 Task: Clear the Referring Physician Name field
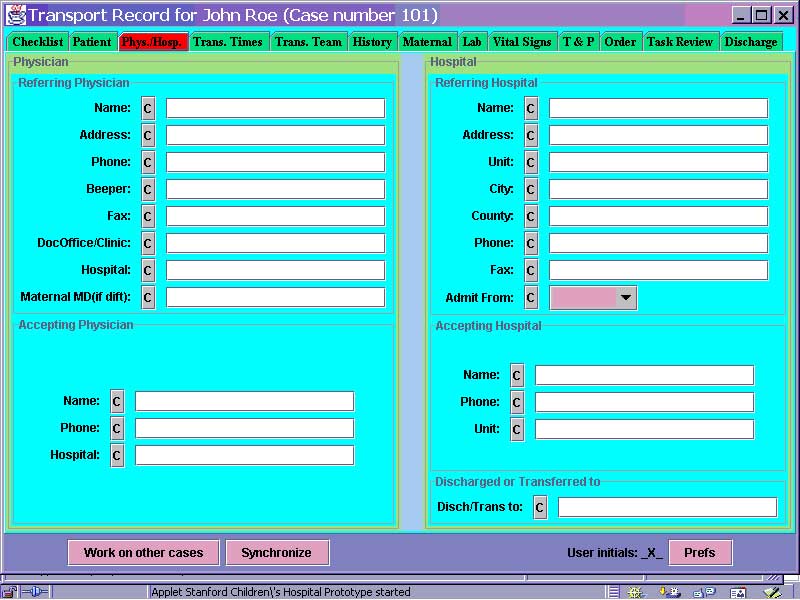coord(147,108)
